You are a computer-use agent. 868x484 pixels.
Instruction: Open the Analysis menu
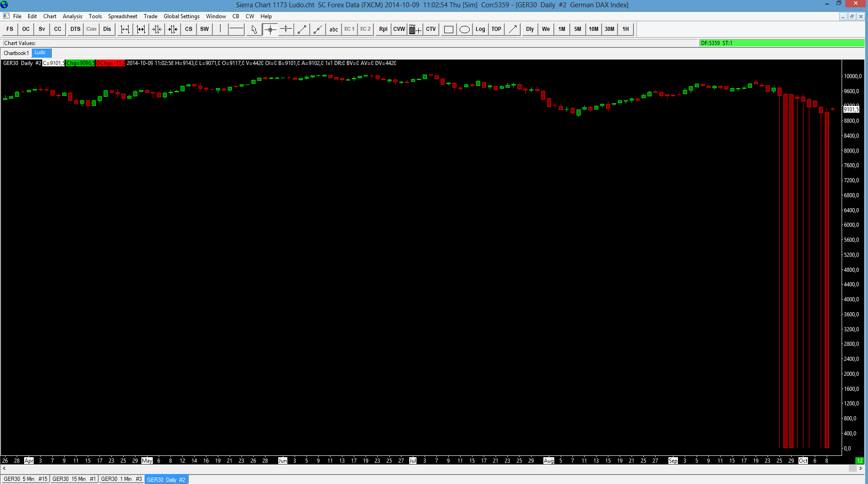point(73,16)
